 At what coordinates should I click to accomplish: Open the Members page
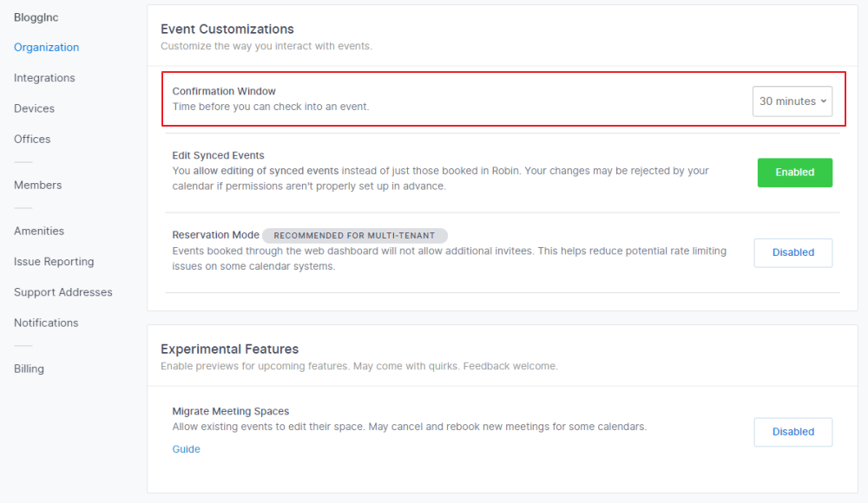pyautogui.click(x=37, y=185)
